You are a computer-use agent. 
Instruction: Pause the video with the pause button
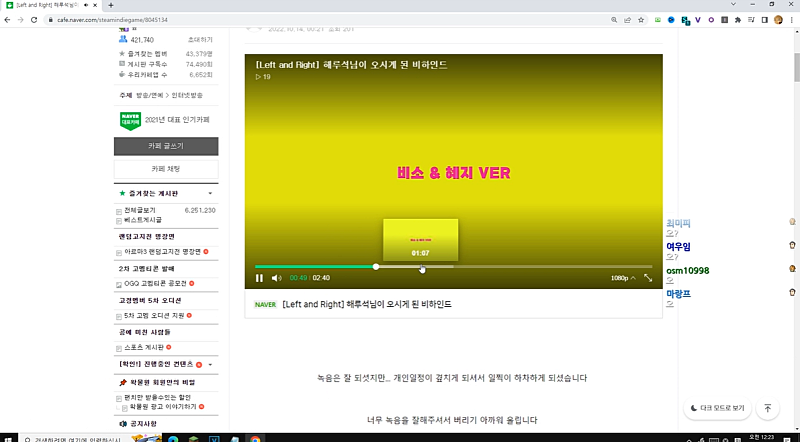coord(259,278)
